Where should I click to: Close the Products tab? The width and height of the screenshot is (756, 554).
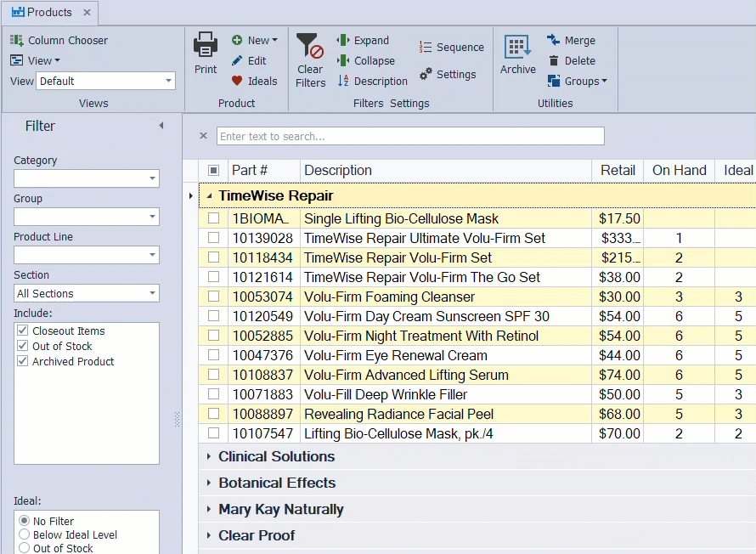[x=87, y=13]
